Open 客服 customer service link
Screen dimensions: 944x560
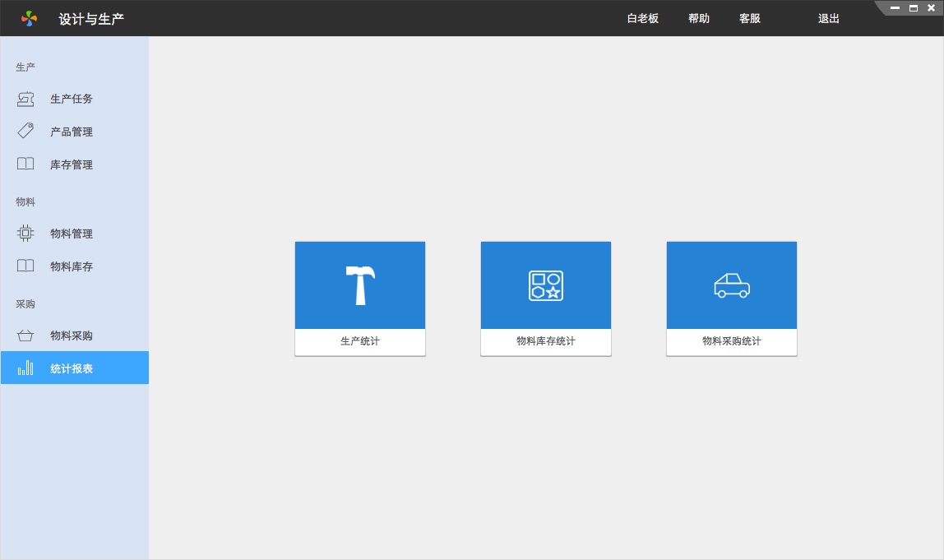click(750, 18)
